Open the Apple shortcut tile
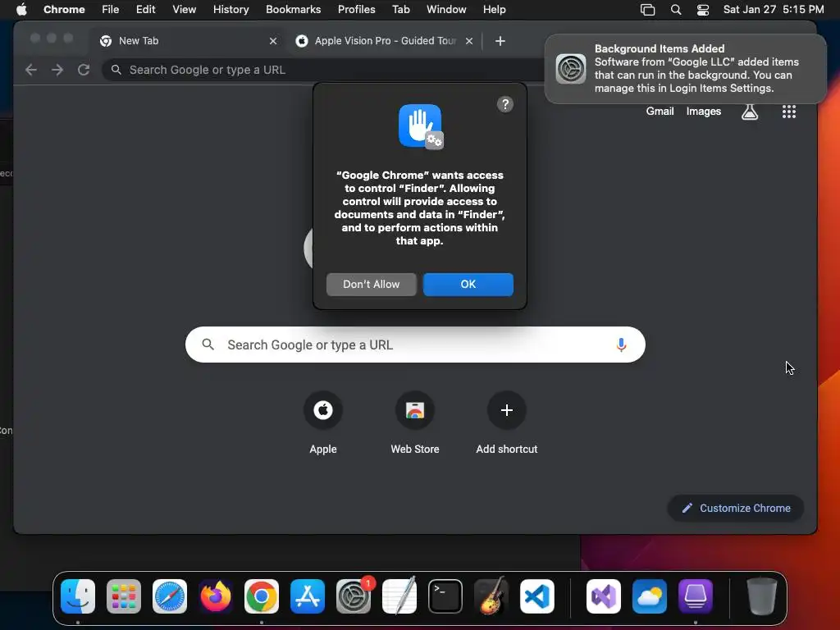The width and height of the screenshot is (840, 630). [x=323, y=423]
